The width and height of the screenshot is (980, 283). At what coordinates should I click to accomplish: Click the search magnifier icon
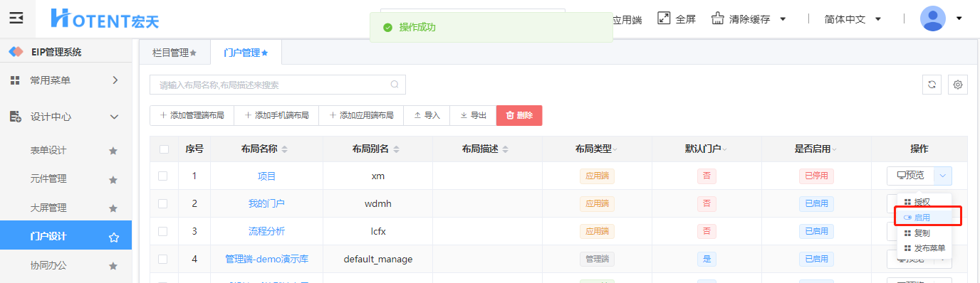click(x=395, y=85)
